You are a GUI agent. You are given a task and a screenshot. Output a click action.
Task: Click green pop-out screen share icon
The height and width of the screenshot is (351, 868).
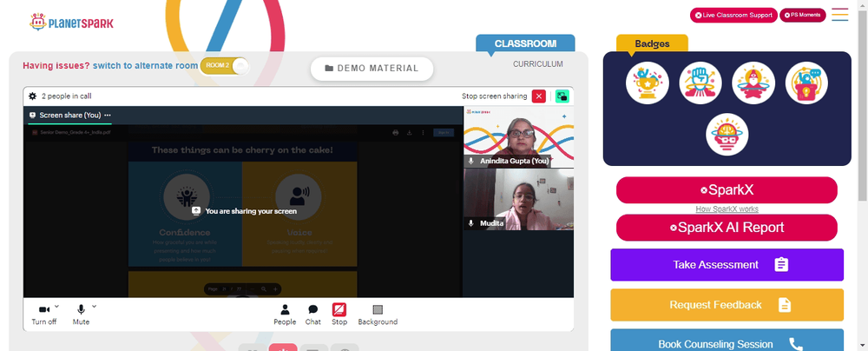(x=562, y=96)
